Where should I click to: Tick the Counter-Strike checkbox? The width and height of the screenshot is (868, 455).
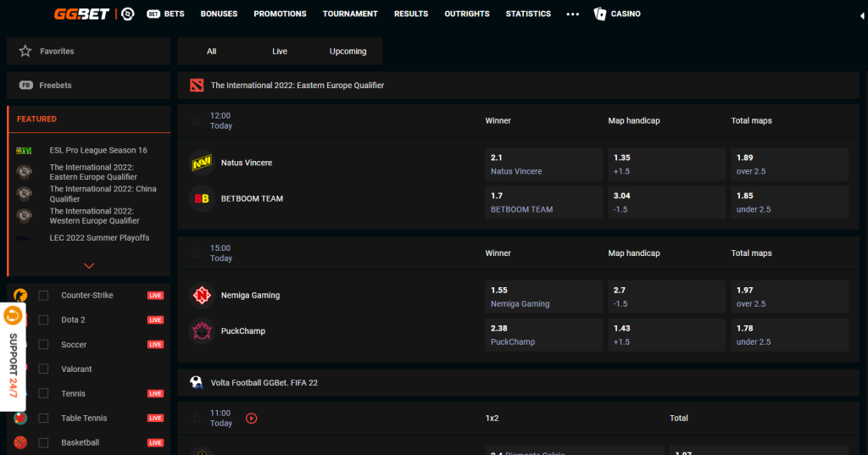tap(43, 296)
